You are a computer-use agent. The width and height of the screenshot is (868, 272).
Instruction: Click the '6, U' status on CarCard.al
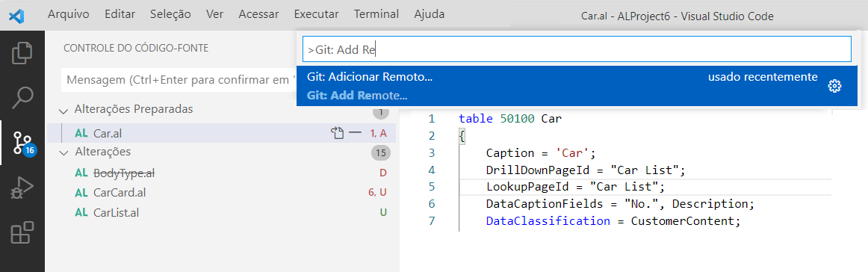click(377, 193)
